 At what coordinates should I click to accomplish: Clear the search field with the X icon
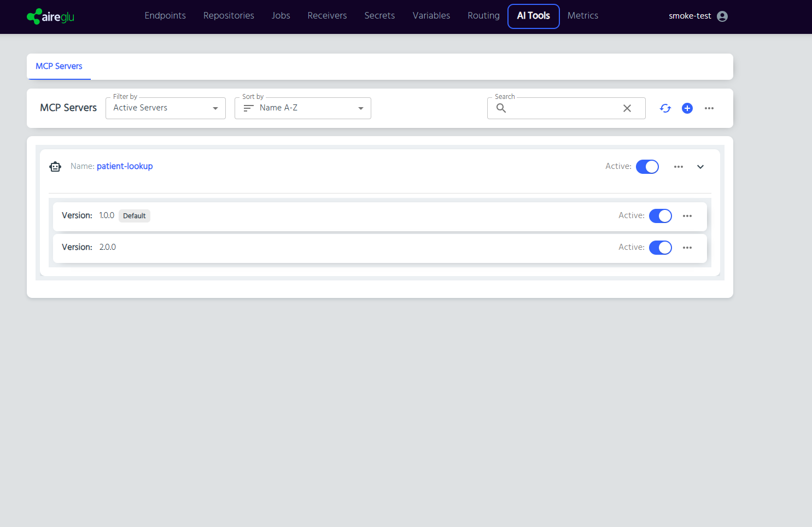pos(627,108)
